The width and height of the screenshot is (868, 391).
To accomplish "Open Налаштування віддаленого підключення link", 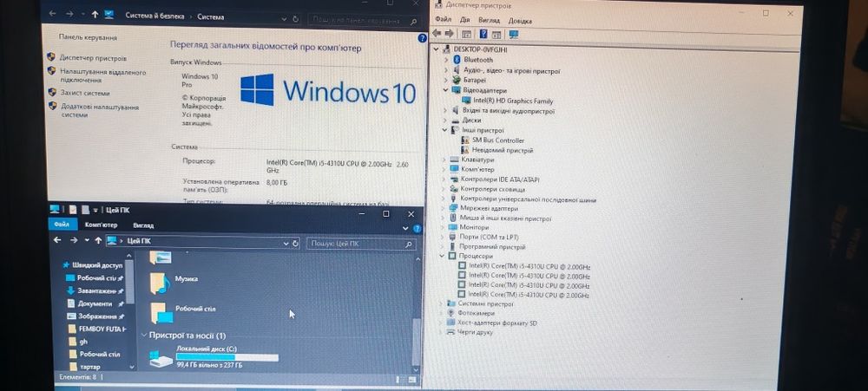I will (x=103, y=75).
